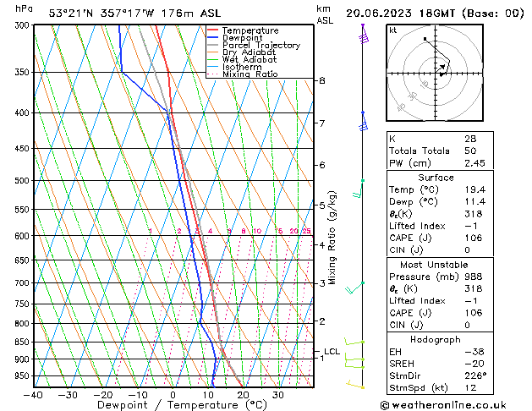The width and height of the screenshot is (532, 411).
Task: Click the 20.06.2023 18GMT date header
Action: tap(400, 14)
